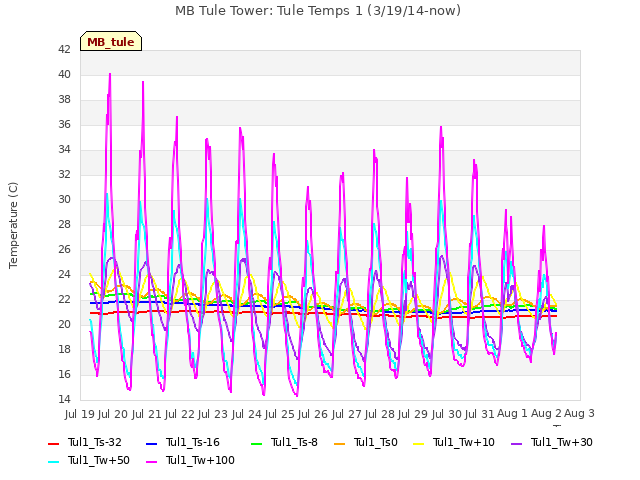Click the Jul 28 x-axis date label
The height and width of the screenshot is (480, 640).
coord(380,414)
